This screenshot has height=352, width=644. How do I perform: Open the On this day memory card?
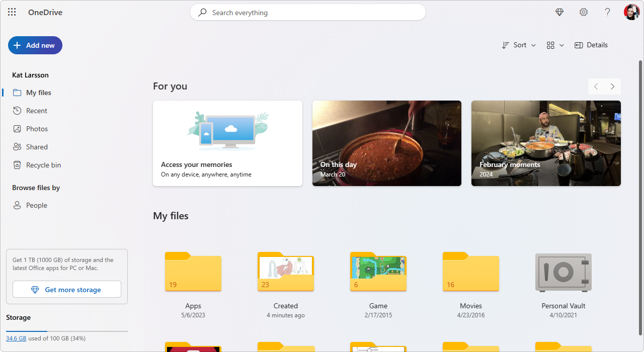pyautogui.click(x=386, y=143)
